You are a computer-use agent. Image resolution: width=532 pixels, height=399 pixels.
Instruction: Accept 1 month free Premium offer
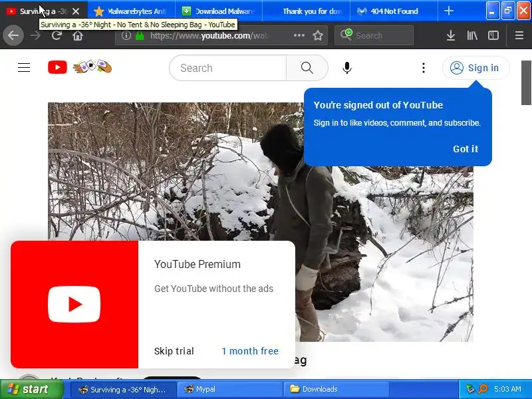250,351
